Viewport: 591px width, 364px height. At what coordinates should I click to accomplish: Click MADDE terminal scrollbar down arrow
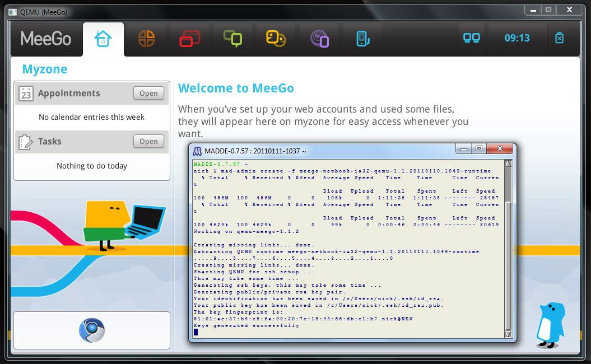pos(508,334)
